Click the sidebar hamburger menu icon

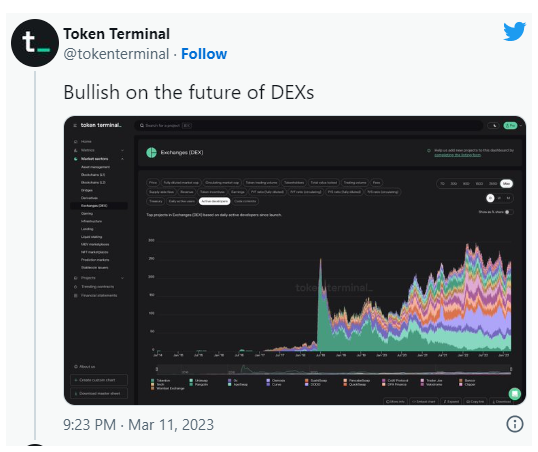coord(75,126)
